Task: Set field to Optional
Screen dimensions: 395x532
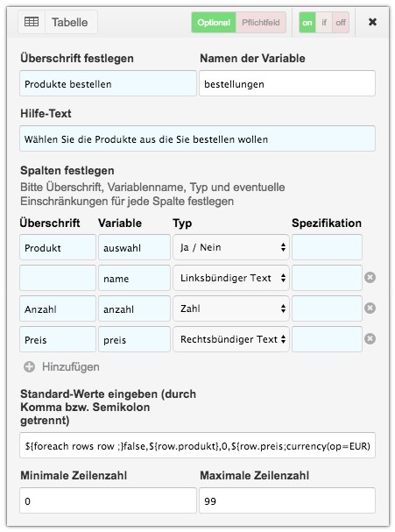Action: tap(214, 23)
